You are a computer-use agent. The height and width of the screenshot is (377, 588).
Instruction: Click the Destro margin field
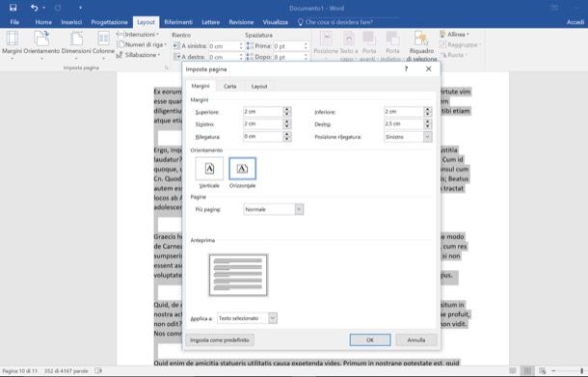point(404,123)
